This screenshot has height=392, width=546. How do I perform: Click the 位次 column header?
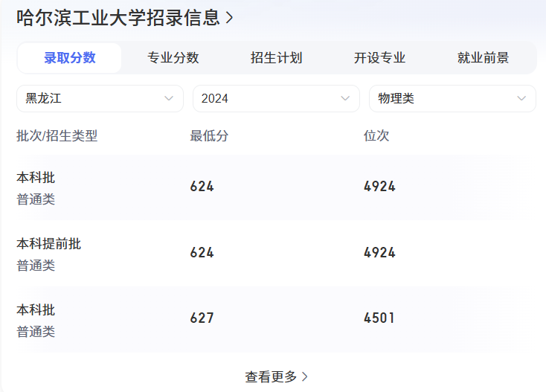pyautogui.click(x=376, y=136)
